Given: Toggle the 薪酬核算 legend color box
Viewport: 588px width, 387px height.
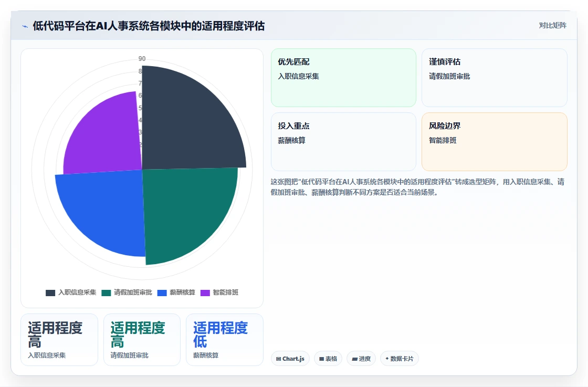Looking at the screenshot, I should coord(162,293).
